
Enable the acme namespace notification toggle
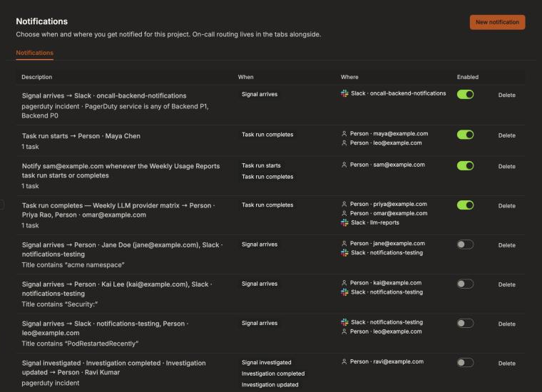465,245
